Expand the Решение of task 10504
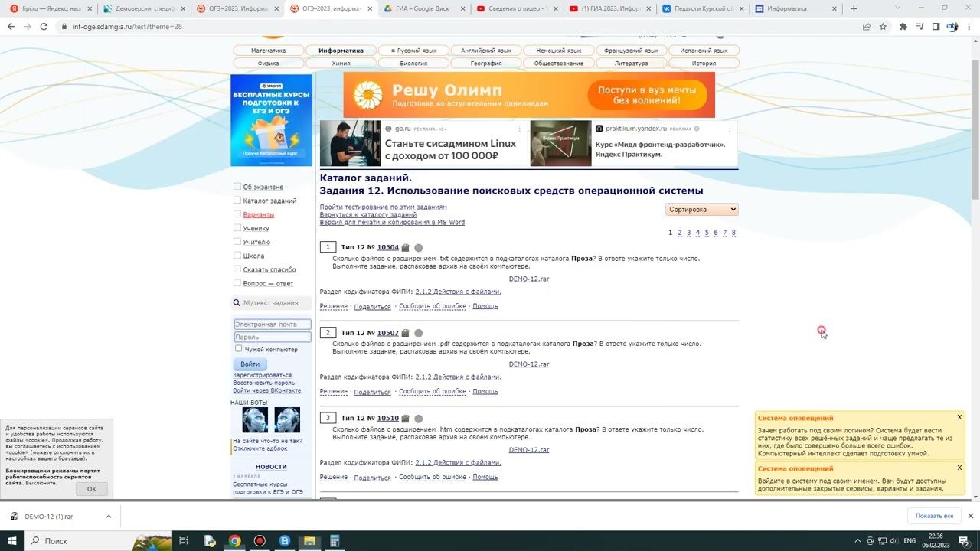 click(x=334, y=306)
